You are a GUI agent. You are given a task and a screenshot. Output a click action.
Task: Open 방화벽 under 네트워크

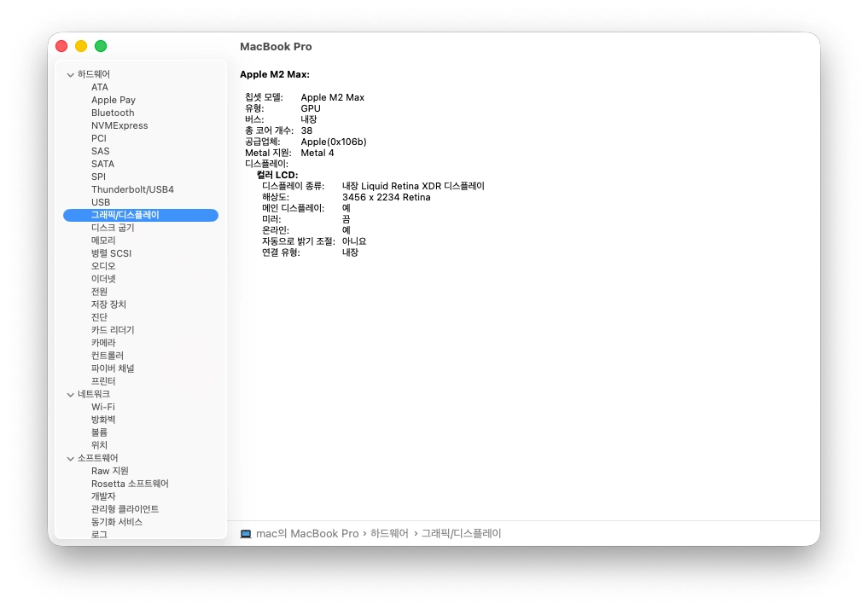pos(103,420)
